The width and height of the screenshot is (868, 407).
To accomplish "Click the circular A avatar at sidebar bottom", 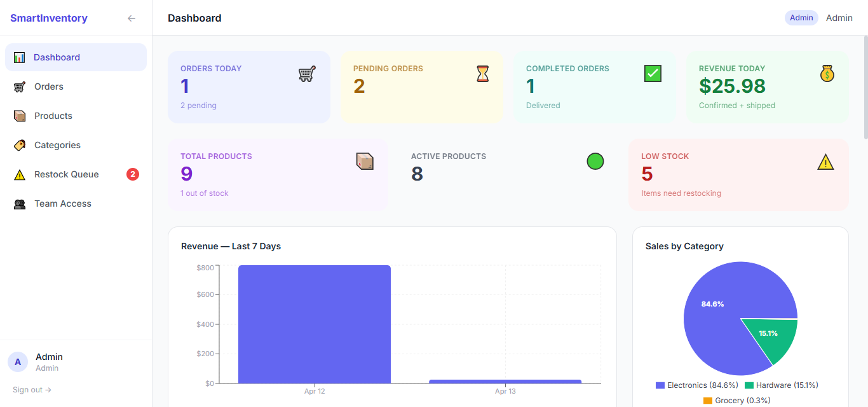I will coord(18,362).
